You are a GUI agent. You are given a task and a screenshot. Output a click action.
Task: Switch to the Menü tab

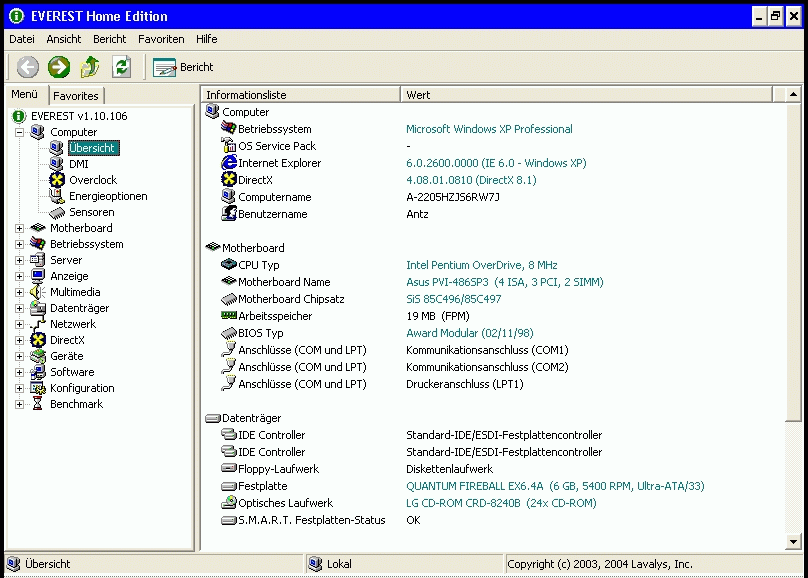click(x=25, y=94)
